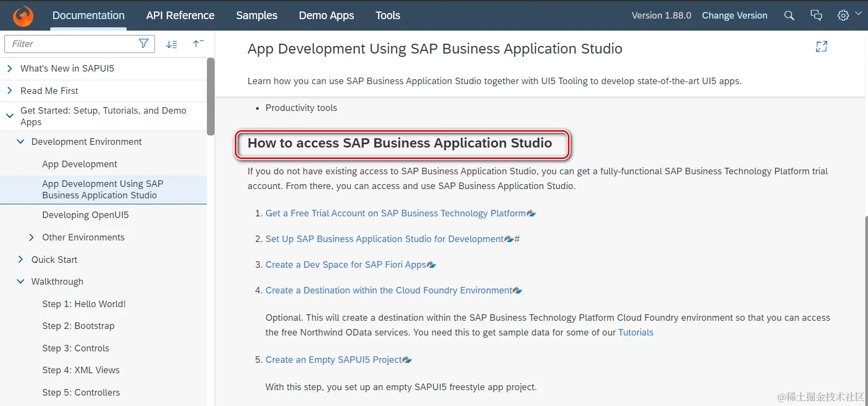Open Create a Destination within Cloud Foundry link
Viewport: 868px width, 406px height.
[389, 290]
